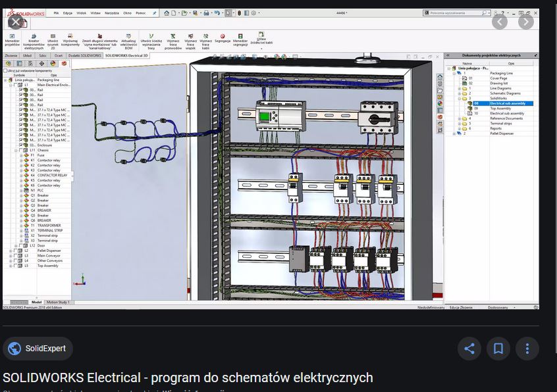Click the Undo toolbar icon
Screen dimensions: 557x392
[x=217, y=13]
